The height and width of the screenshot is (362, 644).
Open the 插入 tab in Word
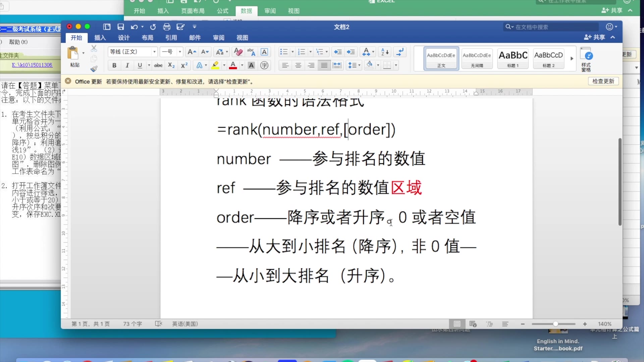[100, 38]
